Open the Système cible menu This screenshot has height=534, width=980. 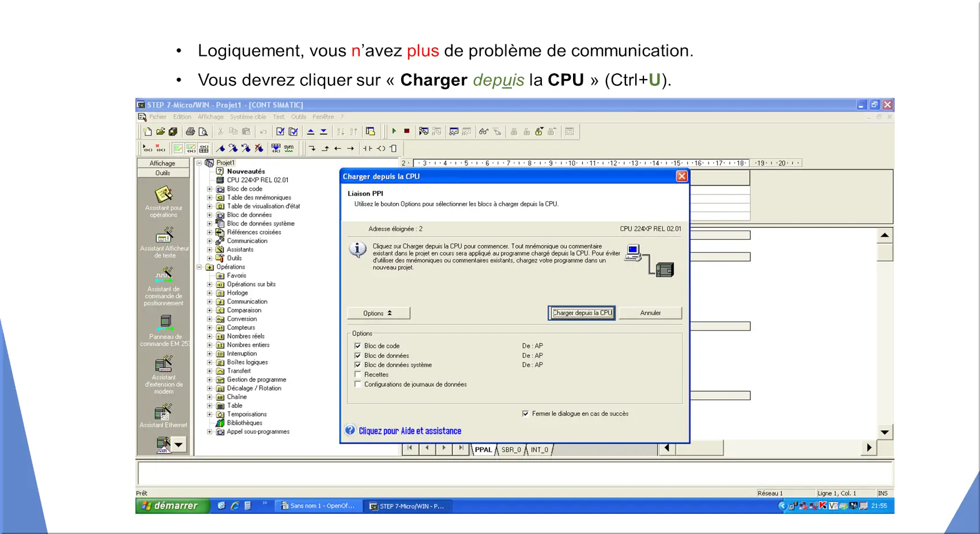click(248, 117)
